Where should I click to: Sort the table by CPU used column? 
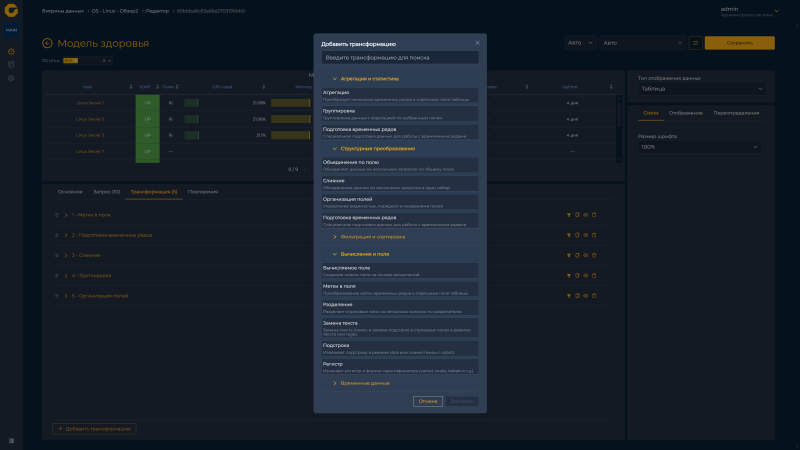(264, 87)
